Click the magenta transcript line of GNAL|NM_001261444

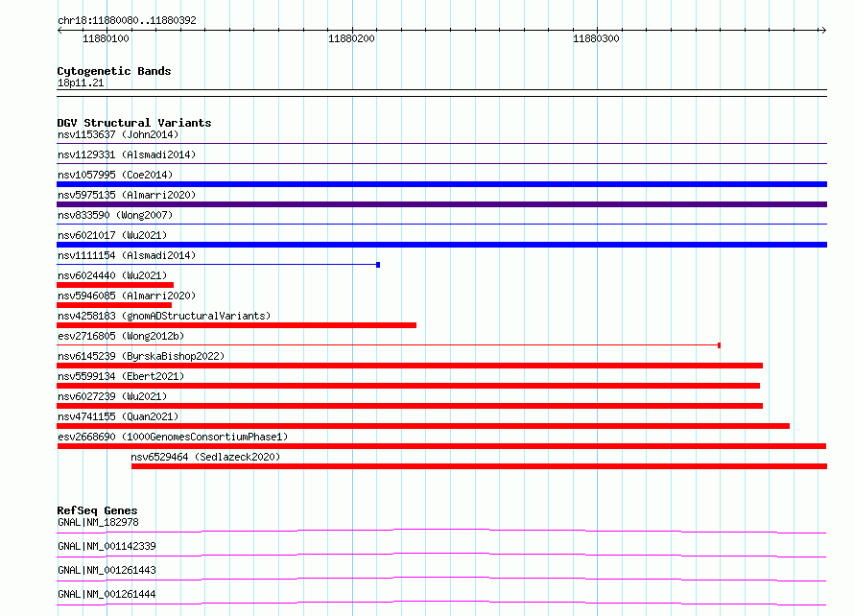pyautogui.click(x=441, y=603)
